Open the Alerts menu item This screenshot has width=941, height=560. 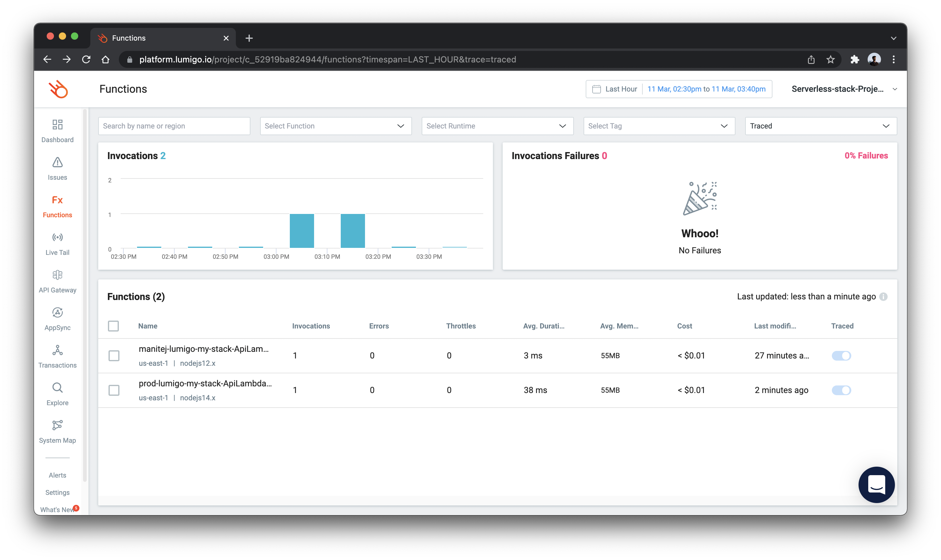(x=57, y=475)
